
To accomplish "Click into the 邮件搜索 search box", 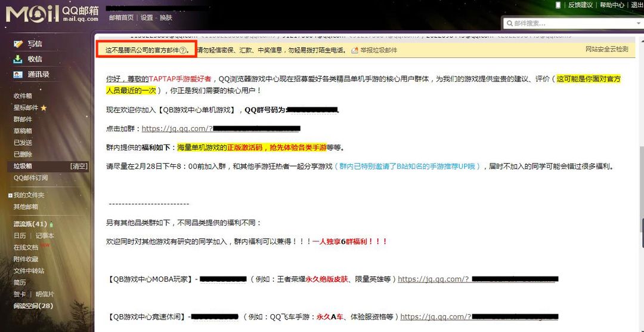I will [x=573, y=23].
